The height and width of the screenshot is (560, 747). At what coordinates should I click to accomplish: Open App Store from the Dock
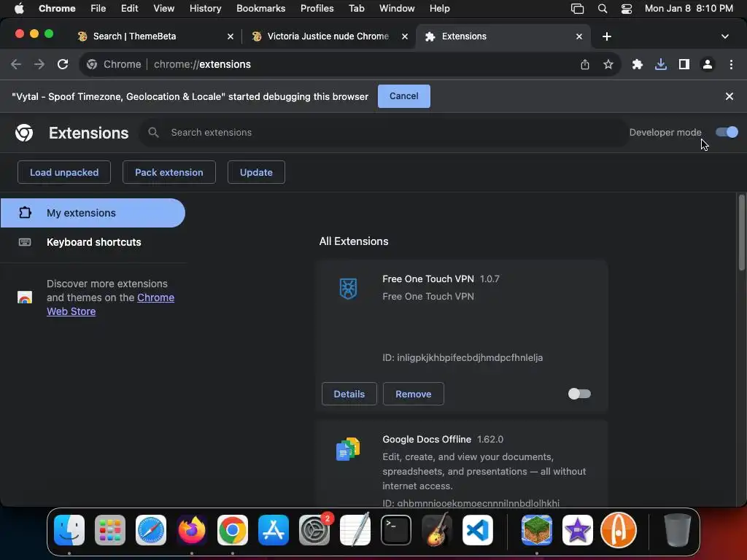pyautogui.click(x=274, y=531)
